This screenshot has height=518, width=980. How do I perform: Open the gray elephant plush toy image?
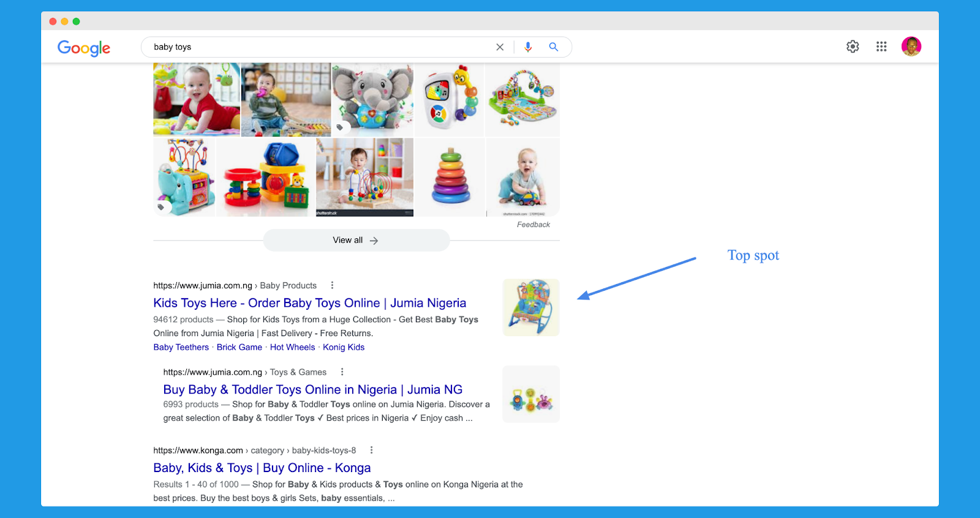(x=372, y=99)
